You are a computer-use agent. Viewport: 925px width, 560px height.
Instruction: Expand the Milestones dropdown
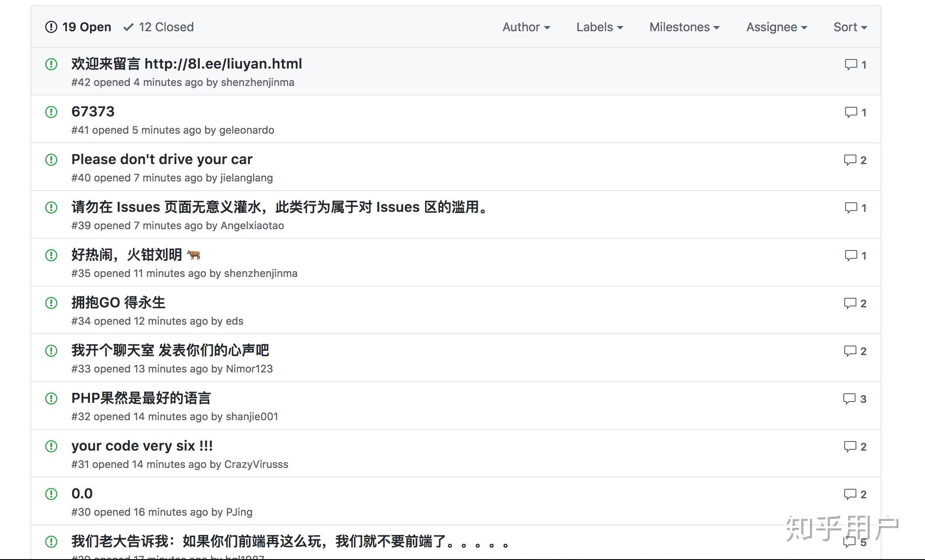684,27
